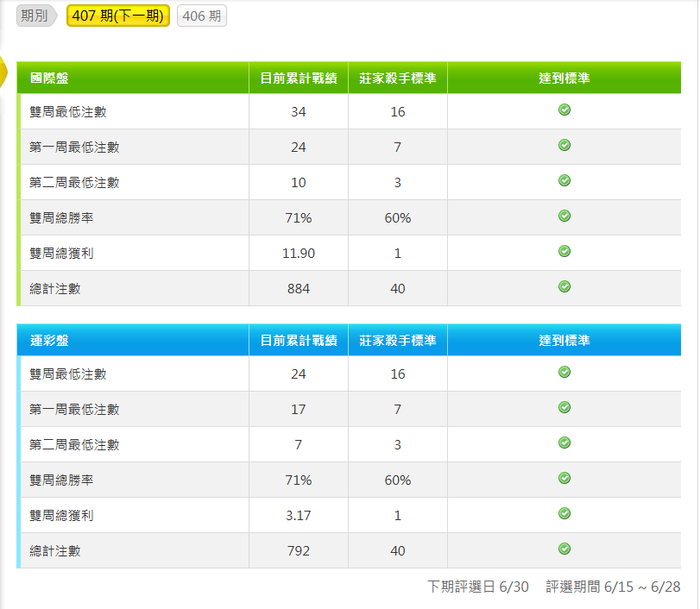The image size is (700, 609).
Task: Click green check icon for 國際盤 第二周最低注數
Action: click(x=564, y=180)
